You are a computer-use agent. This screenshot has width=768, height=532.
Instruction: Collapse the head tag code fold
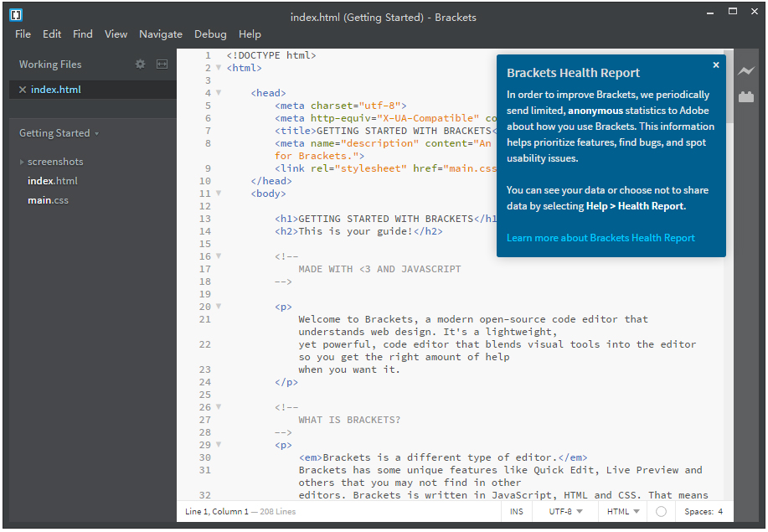point(219,94)
